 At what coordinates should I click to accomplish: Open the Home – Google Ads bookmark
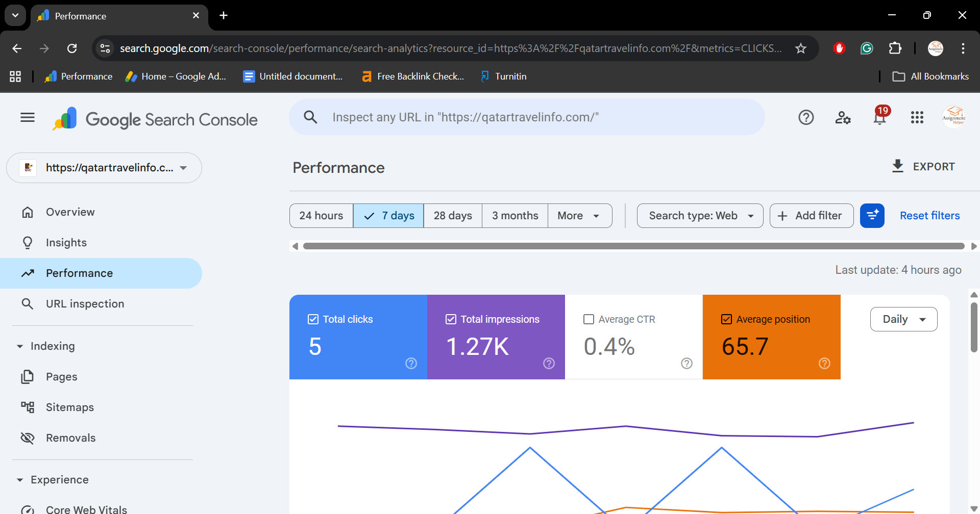pos(176,76)
